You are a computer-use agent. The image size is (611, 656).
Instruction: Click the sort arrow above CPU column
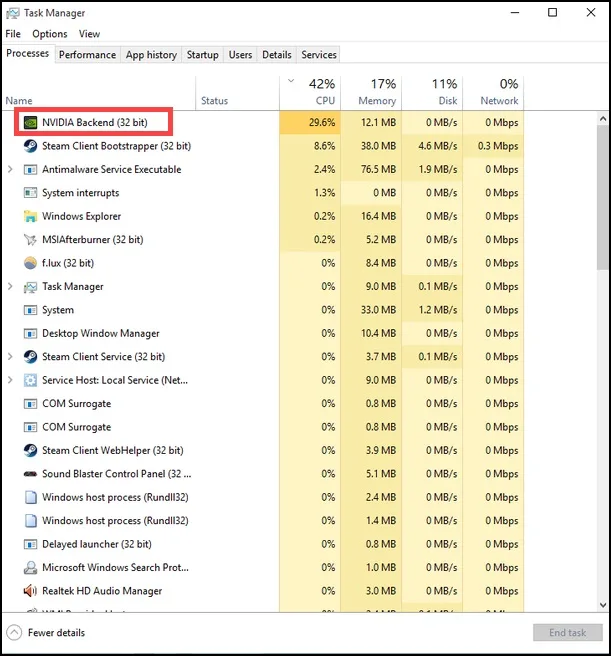[291, 81]
